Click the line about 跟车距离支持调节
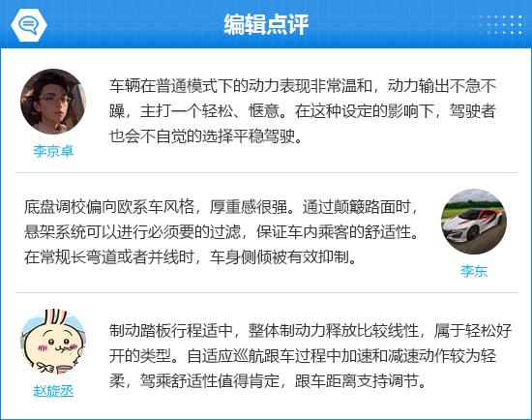 (268, 381)
